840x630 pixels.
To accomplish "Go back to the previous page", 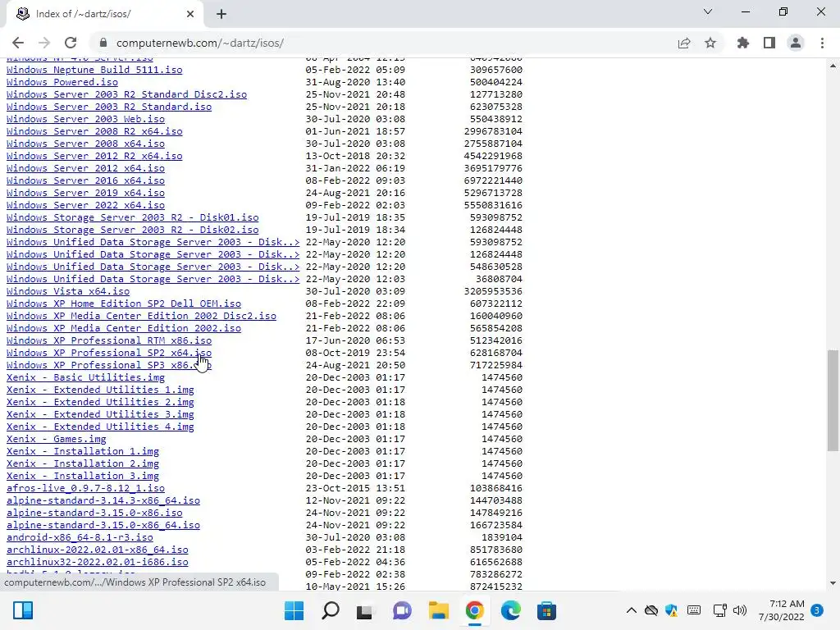I will pos(18,43).
